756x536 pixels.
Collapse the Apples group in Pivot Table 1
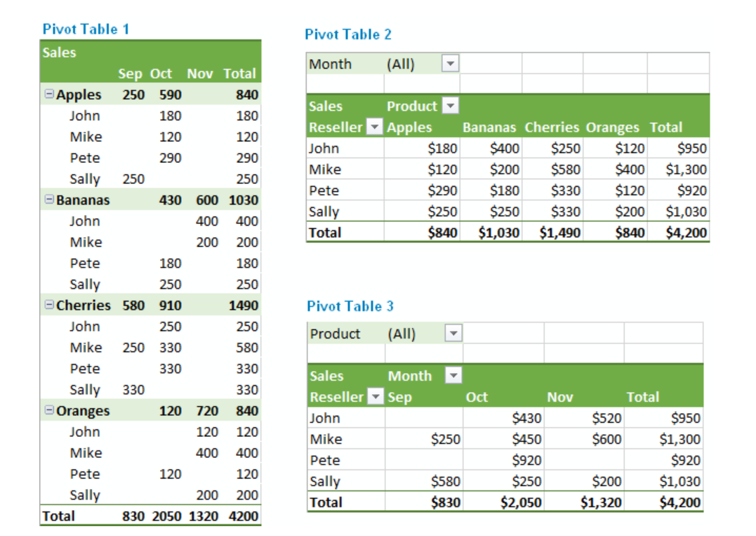[x=50, y=95]
